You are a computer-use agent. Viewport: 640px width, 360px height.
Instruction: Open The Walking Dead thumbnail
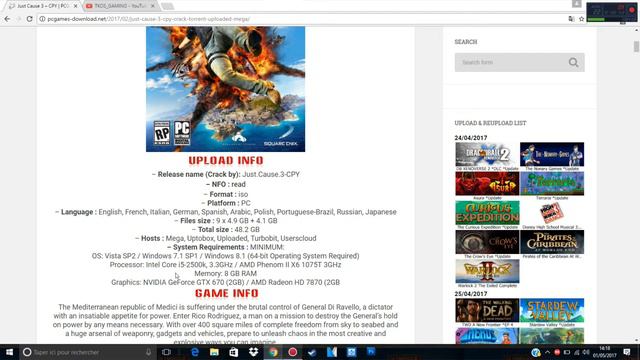[x=487, y=310]
